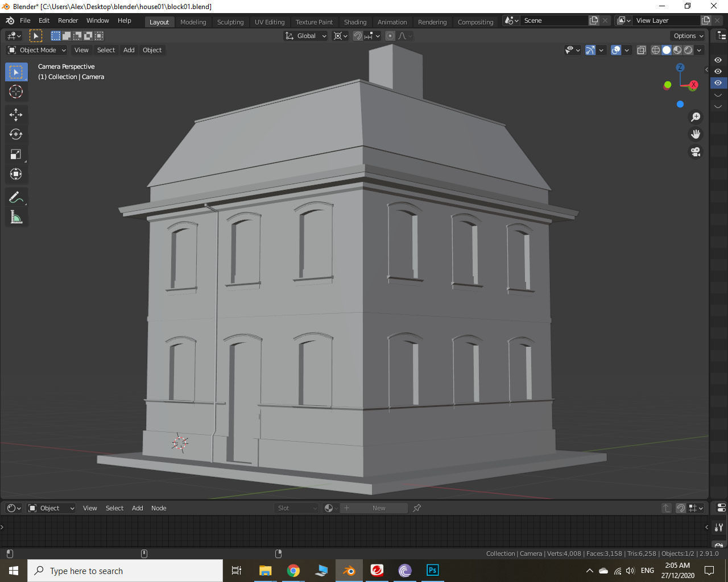Toggle show gizmo button

coord(590,50)
